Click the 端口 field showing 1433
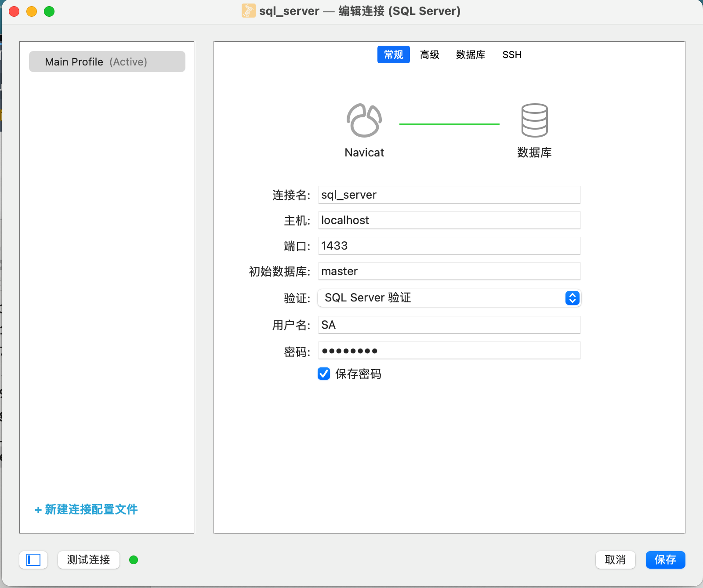 [449, 246]
